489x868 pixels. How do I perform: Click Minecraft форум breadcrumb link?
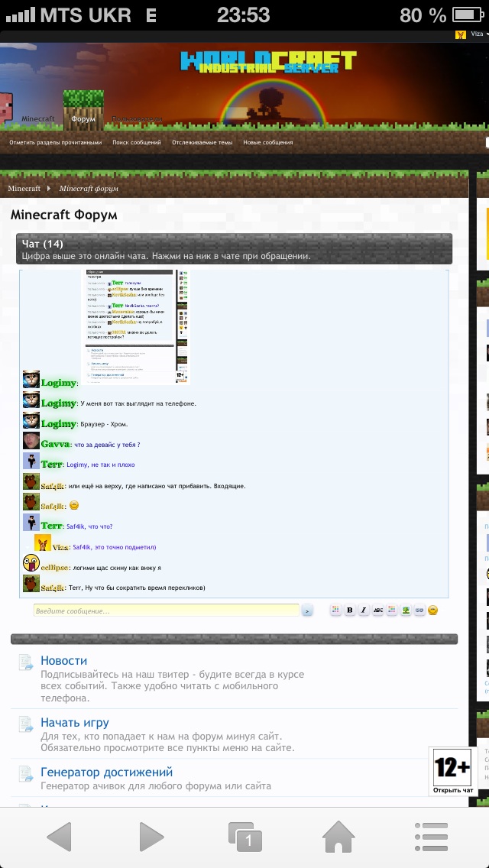click(x=89, y=188)
